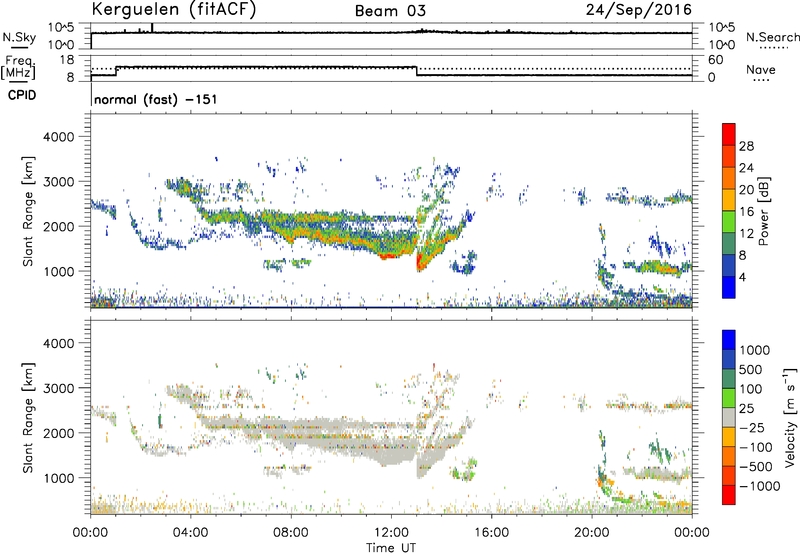Click the frequency step-down at 13:00
Screen dimensions: 800x554
(x=417, y=71)
